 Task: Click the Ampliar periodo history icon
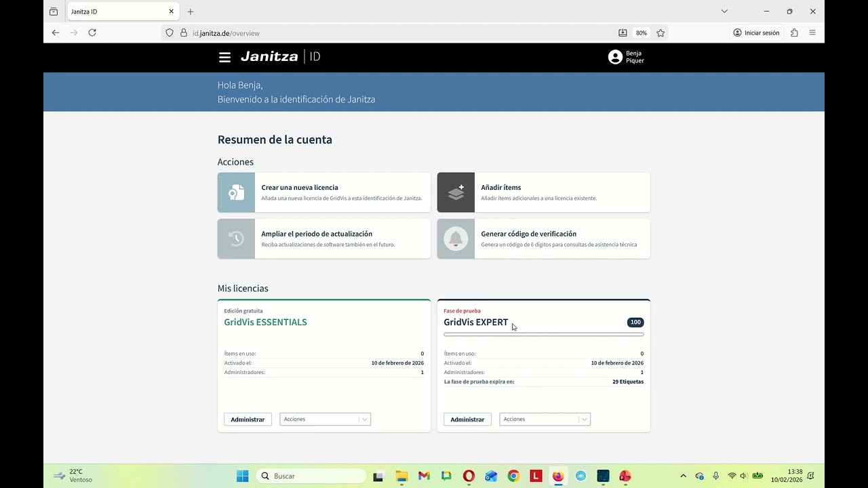pyautogui.click(x=236, y=239)
